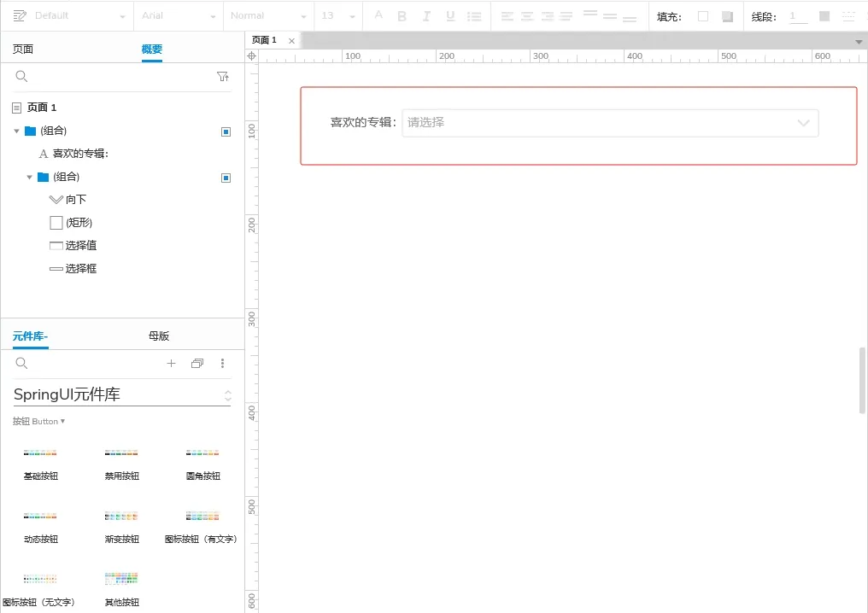Click the font color A icon

pyautogui.click(x=378, y=15)
